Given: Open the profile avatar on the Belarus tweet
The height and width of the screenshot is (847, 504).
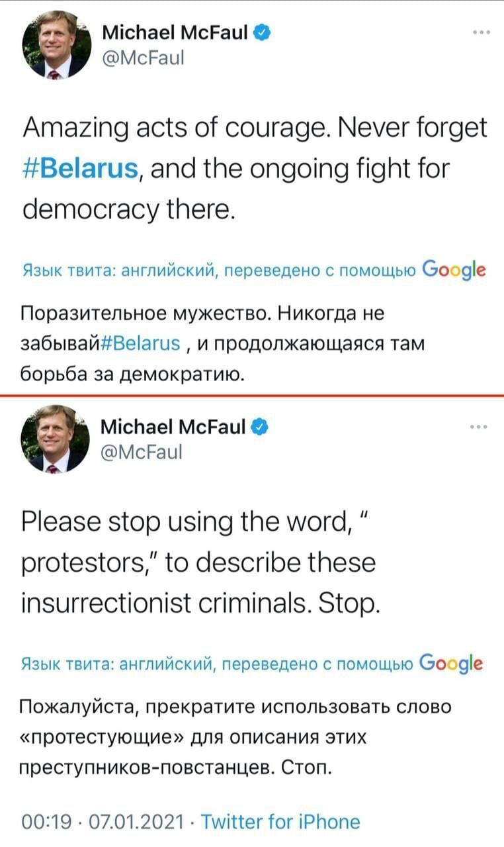Looking at the screenshot, I should 55,46.
